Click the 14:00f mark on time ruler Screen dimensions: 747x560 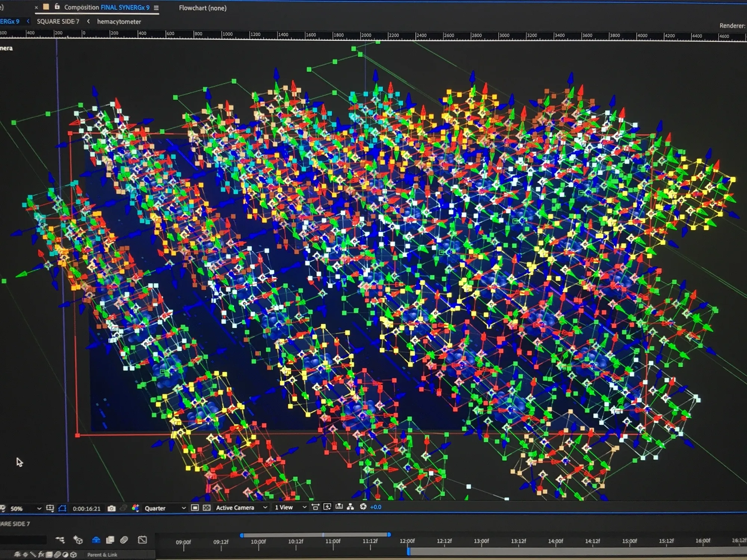pos(555,541)
